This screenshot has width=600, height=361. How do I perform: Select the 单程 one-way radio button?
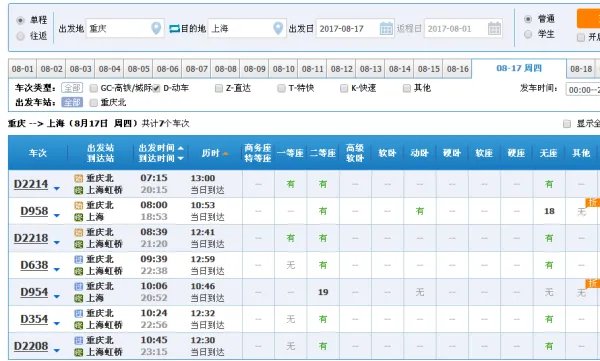[x=21, y=20]
